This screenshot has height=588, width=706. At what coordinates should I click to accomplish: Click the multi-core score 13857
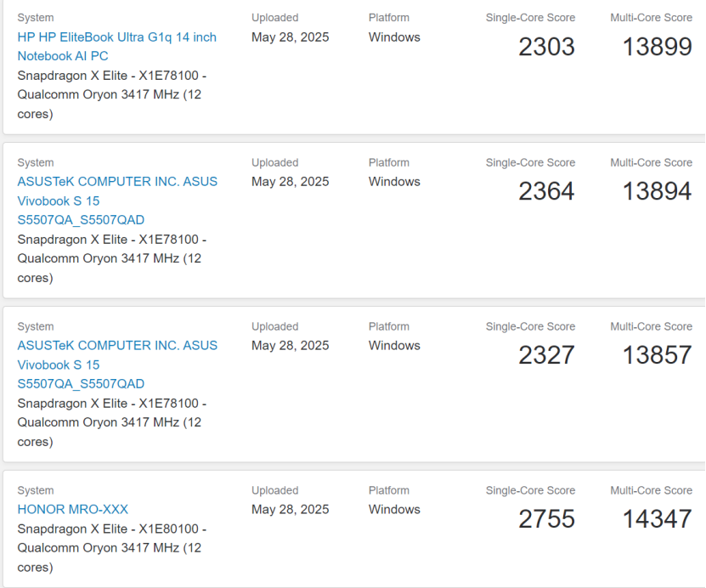658,355
